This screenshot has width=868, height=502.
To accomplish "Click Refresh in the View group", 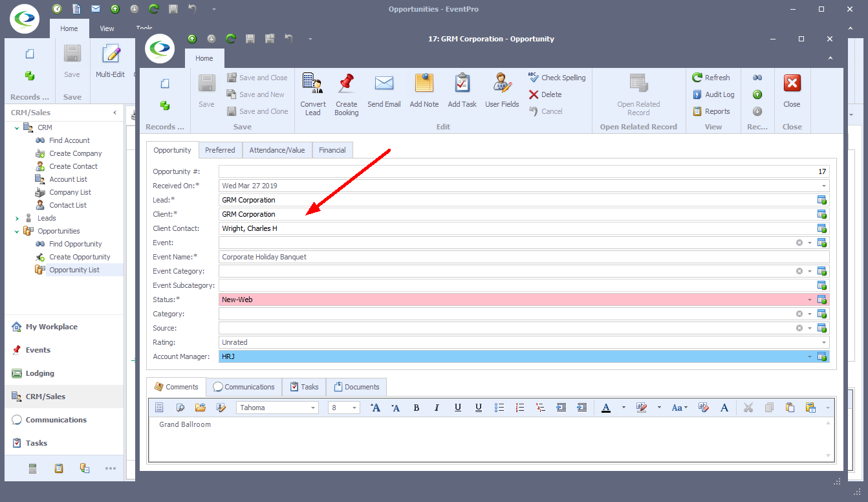I will [711, 78].
